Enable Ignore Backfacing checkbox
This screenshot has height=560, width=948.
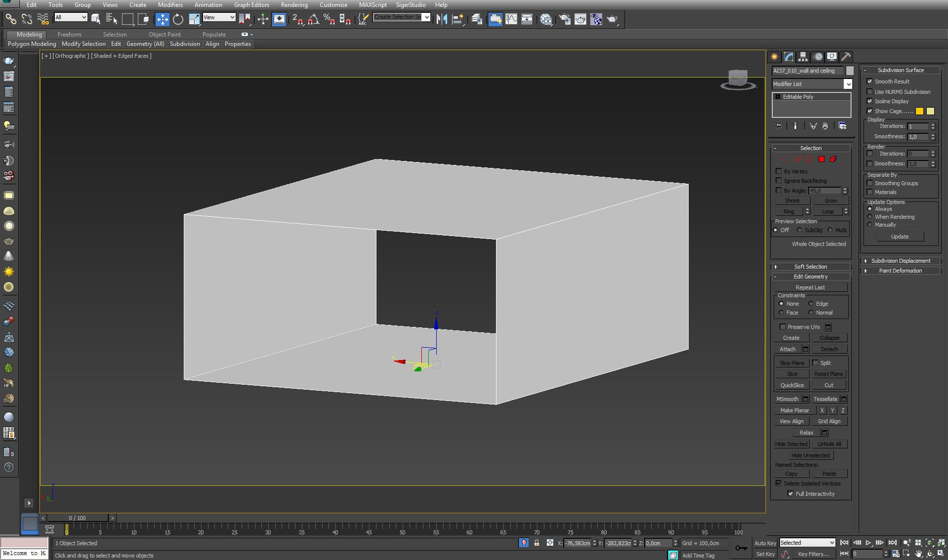point(779,181)
